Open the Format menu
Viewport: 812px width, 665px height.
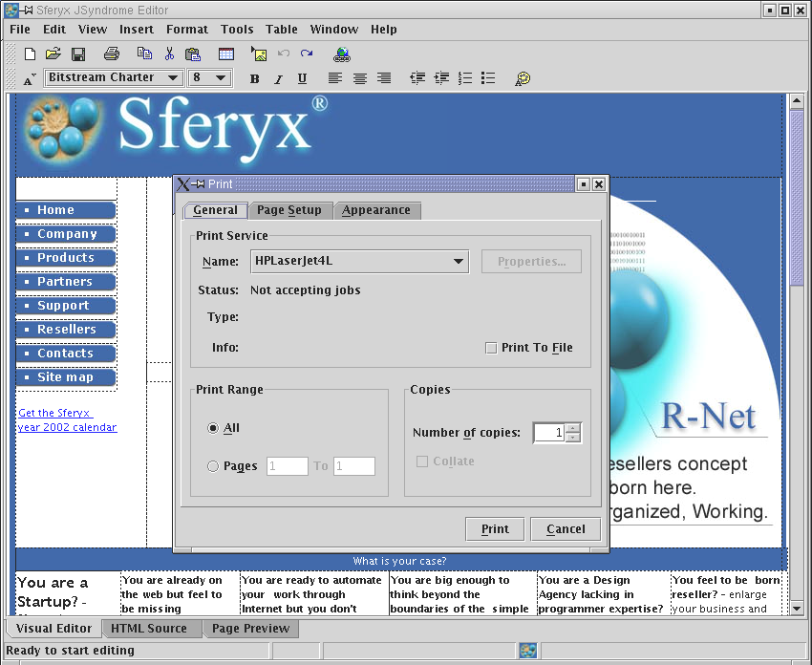[187, 30]
